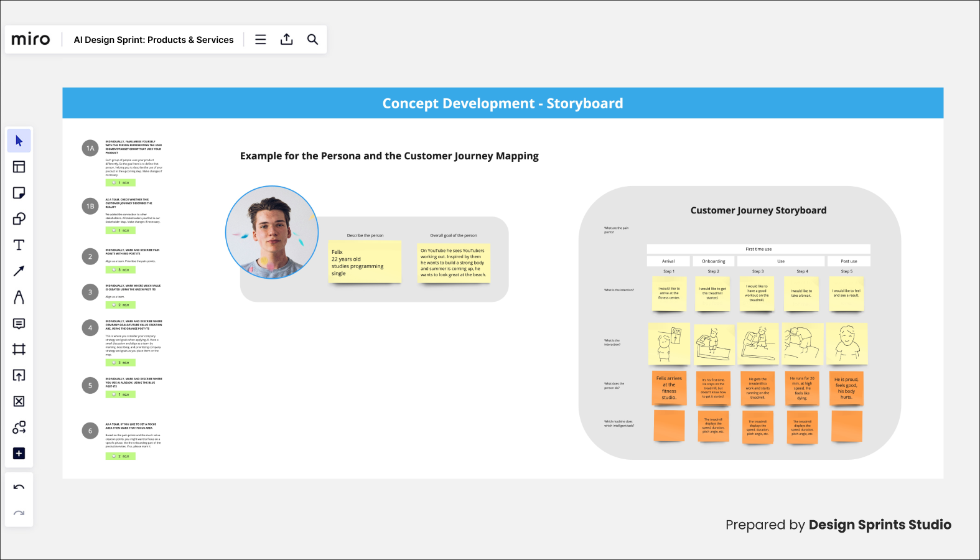980x560 pixels.
Task: Click 'Customer Journey Storyboard' title
Action: point(758,210)
